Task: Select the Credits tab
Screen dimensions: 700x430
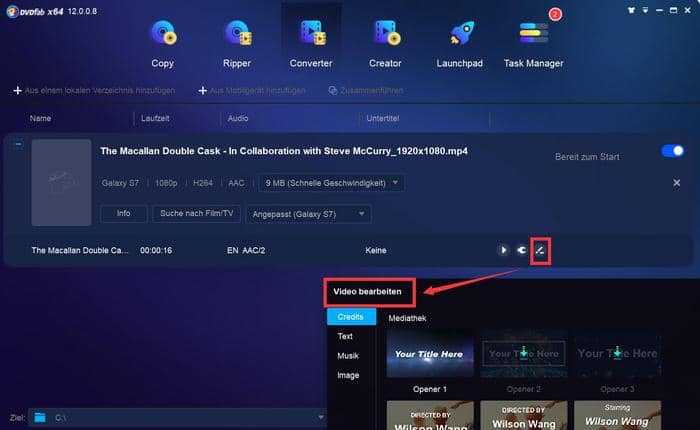Action: click(x=351, y=317)
